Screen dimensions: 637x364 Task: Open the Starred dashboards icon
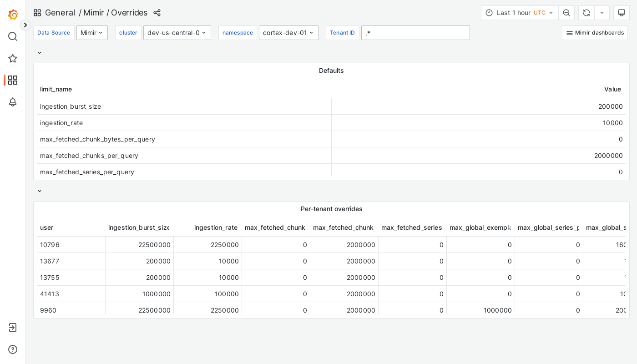[13, 58]
